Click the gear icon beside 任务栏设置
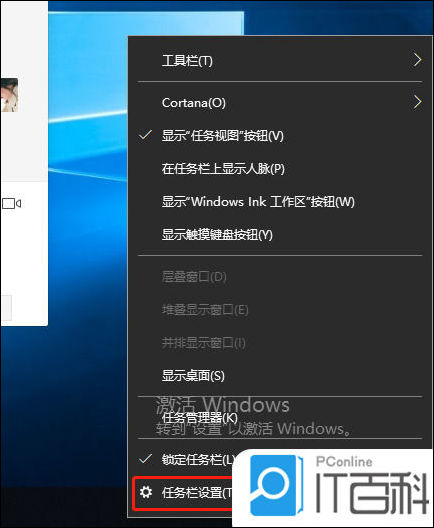Viewport: 434px width, 528px height. pyautogui.click(x=146, y=492)
